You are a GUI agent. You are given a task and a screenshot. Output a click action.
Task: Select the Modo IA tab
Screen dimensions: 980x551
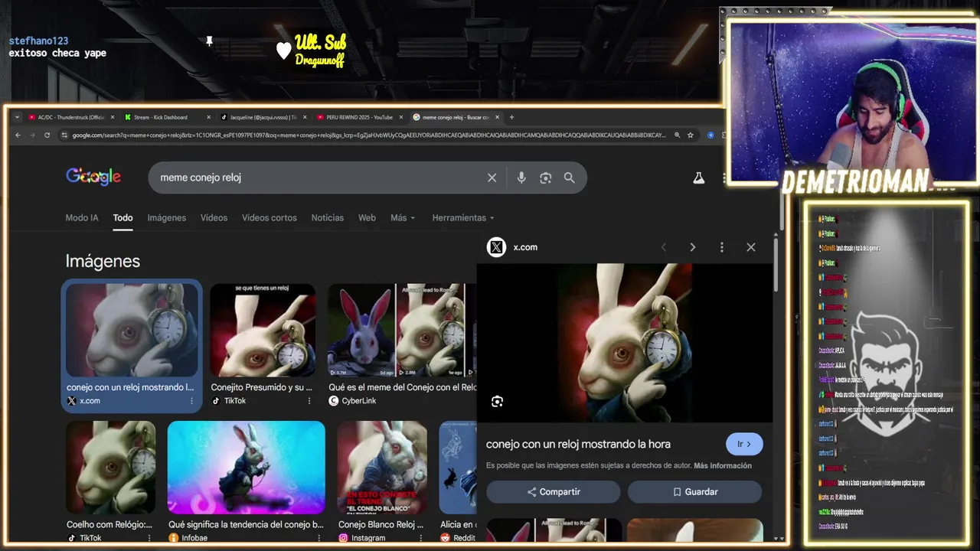coord(82,217)
